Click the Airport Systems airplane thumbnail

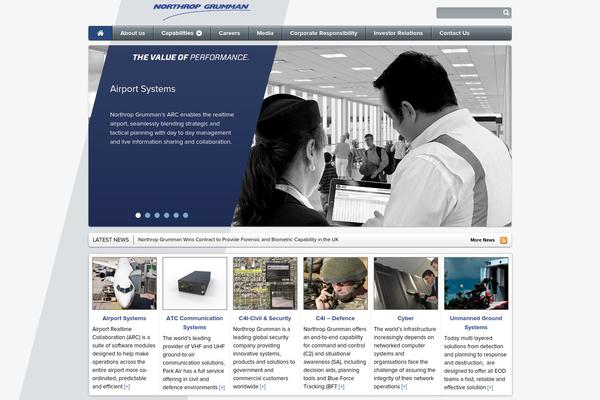[124, 283]
